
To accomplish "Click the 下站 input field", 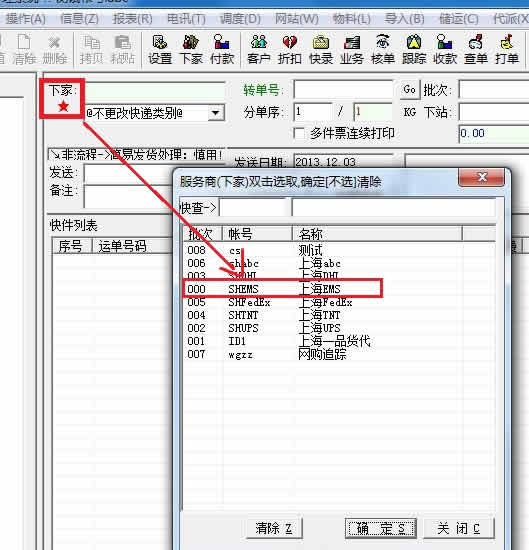I will 494,112.
